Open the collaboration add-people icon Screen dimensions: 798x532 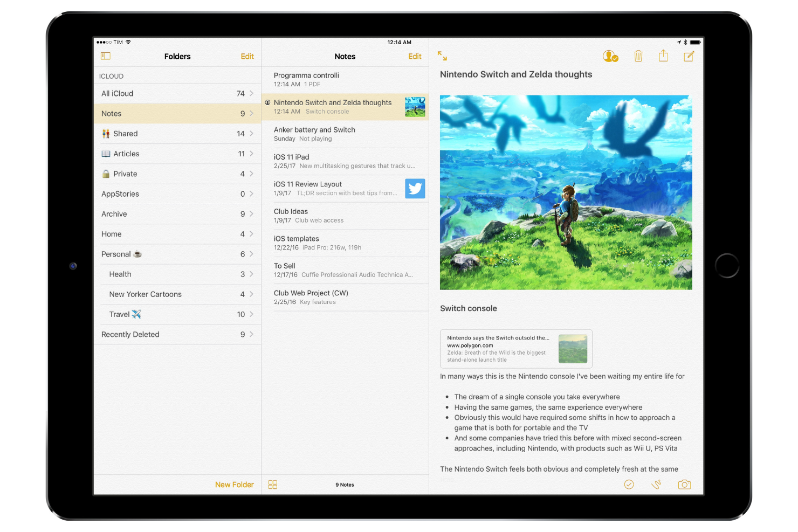[x=610, y=56]
